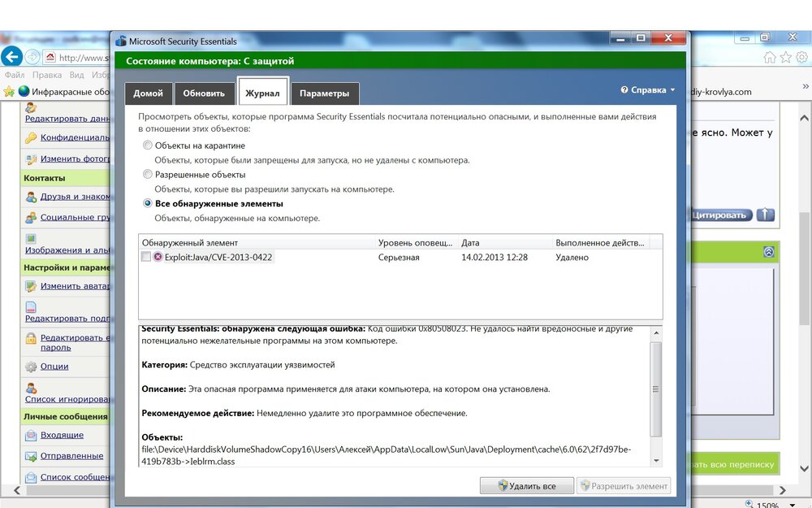Click the Удалить все button
The height and width of the screenshot is (508, 812).
(x=526, y=486)
